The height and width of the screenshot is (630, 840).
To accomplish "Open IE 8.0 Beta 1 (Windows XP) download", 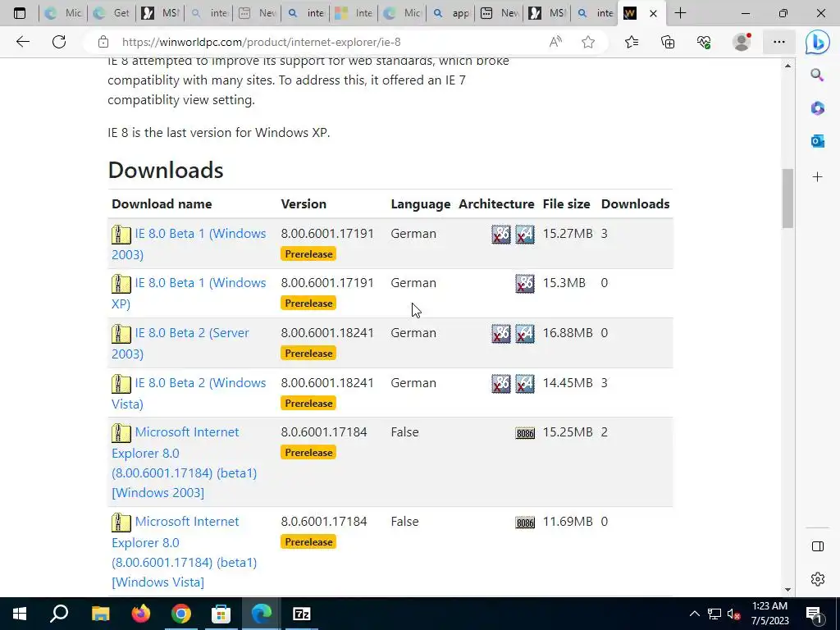I will [x=189, y=293].
